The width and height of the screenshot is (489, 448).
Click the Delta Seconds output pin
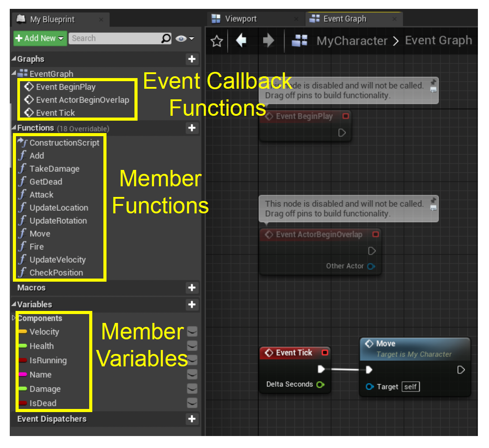pos(320,385)
